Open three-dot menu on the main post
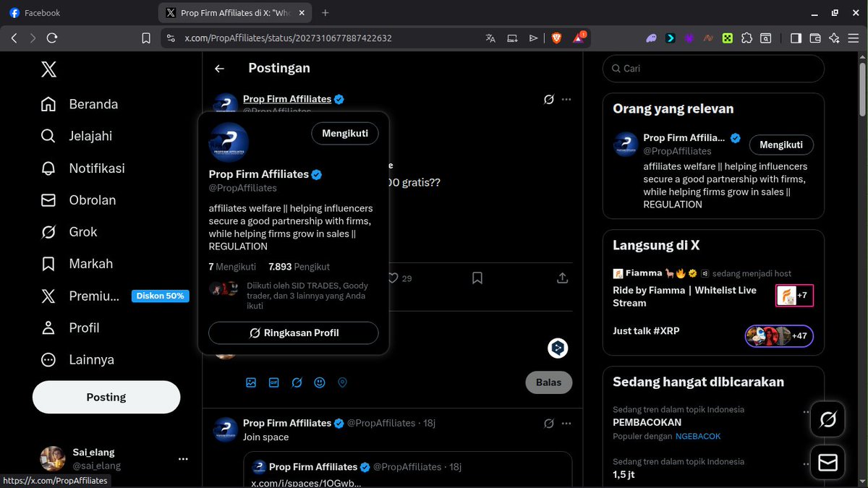Viewport: 868px width, 488px height. 566,99
